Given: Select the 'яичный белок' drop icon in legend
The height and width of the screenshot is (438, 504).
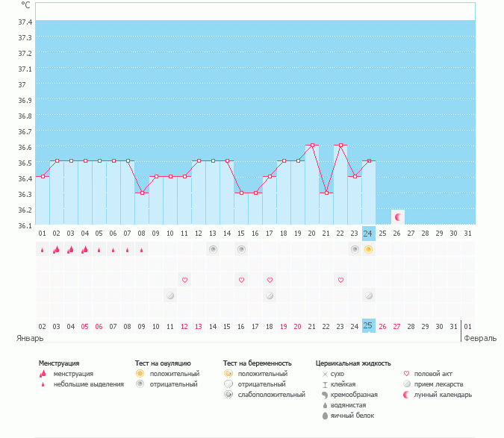Looking at the screenshot, I should pyautogui.click(x=325, y=416).
